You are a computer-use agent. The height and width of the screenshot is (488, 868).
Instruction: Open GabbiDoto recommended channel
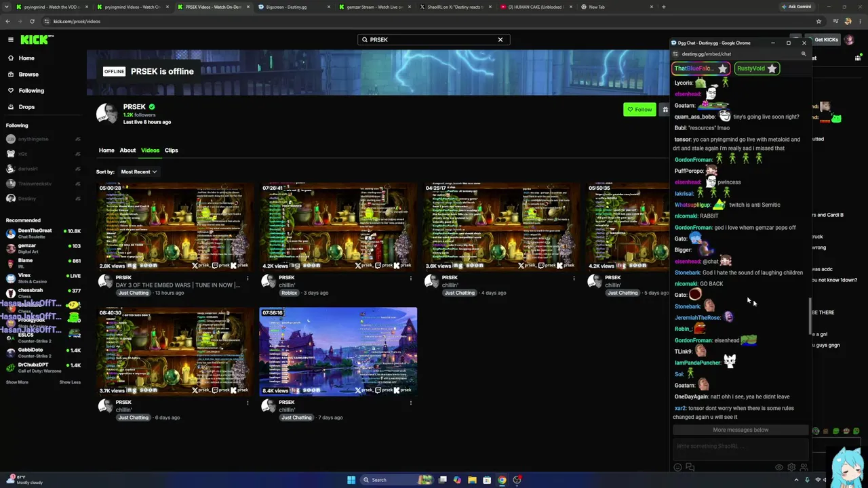(42, 352)
